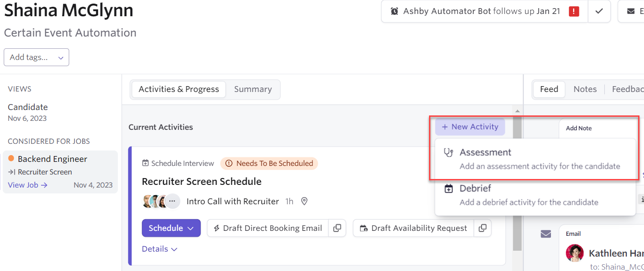This screenshot has width=644, height=271.
Task: Click the mail icon in the feed
Action: click(x=546, y=234)
